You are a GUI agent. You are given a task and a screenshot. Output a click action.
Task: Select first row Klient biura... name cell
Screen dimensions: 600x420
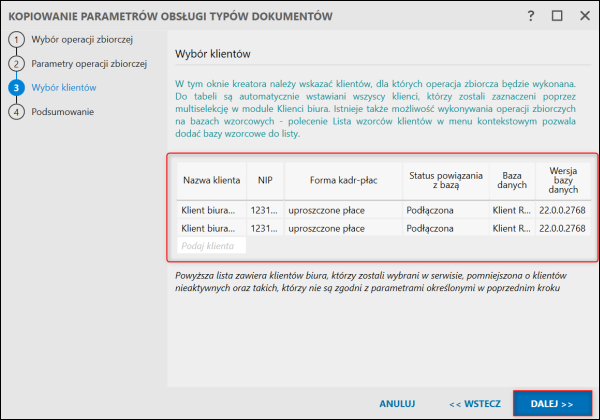coord(211,210)
